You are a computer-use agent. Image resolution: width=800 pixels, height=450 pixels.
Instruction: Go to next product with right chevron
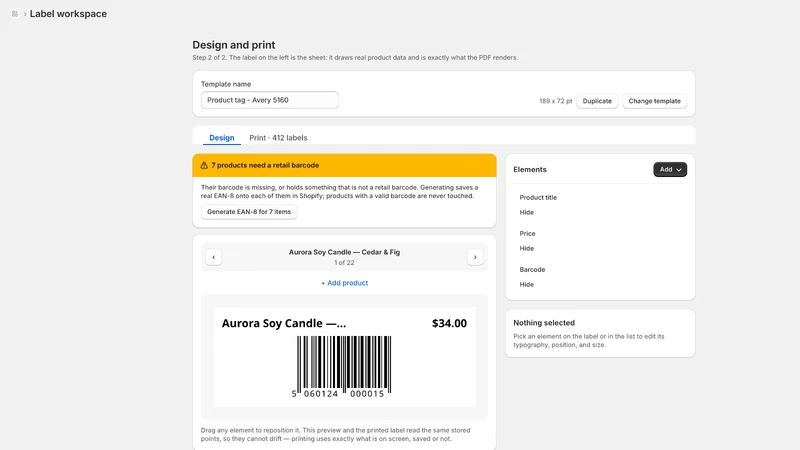475,257
